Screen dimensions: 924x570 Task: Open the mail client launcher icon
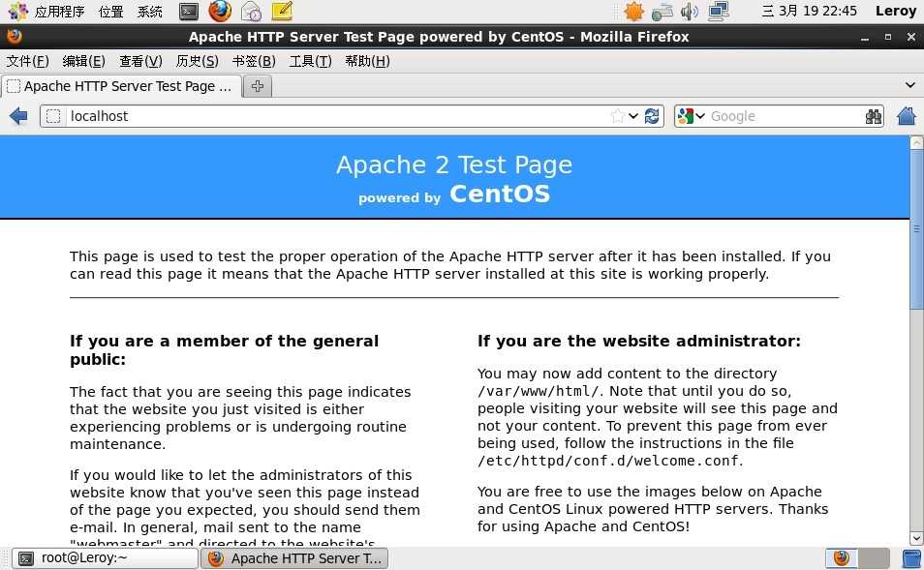[252, 12]
